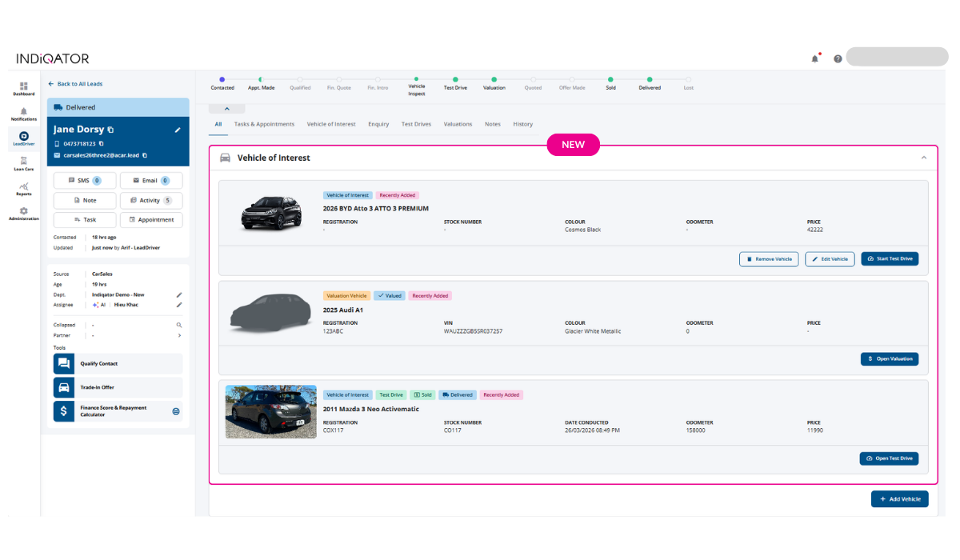Open Valuation for the 2025 Audi A1
Image resolution: width=960 pixels, height=560 pixels.
pos(890,358)
